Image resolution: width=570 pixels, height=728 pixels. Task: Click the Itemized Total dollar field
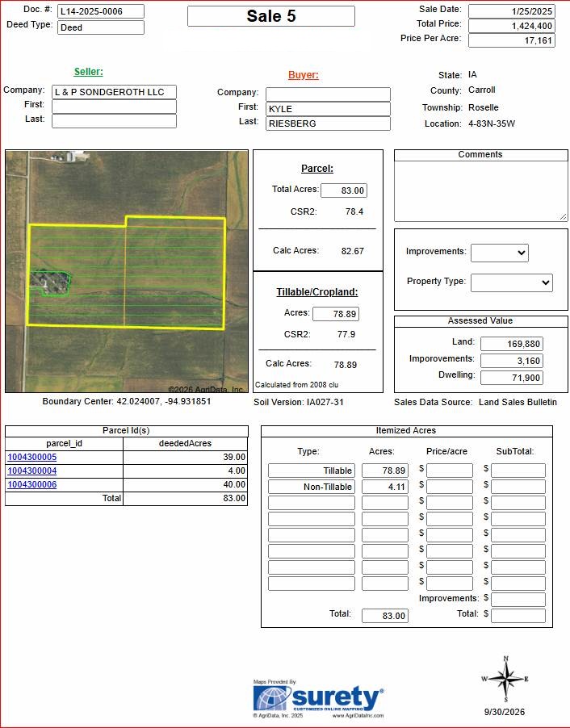(518, 616)
